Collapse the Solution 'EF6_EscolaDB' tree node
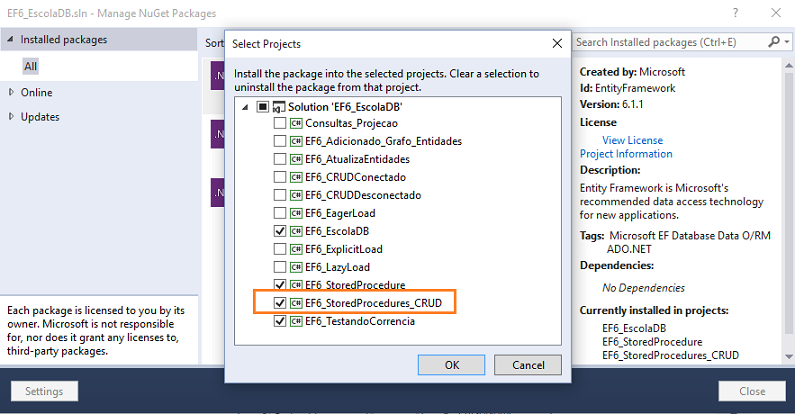795x414 pixels. point(245,107)
